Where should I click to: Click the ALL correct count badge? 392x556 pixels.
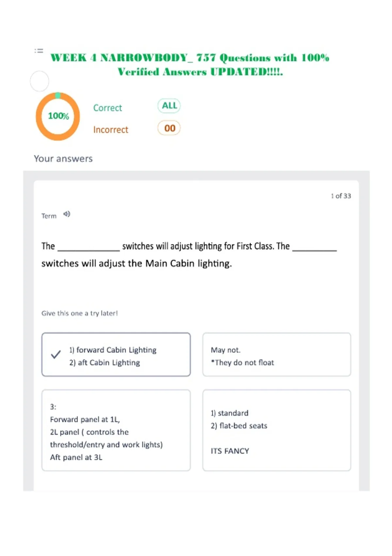tap(169, 106)
